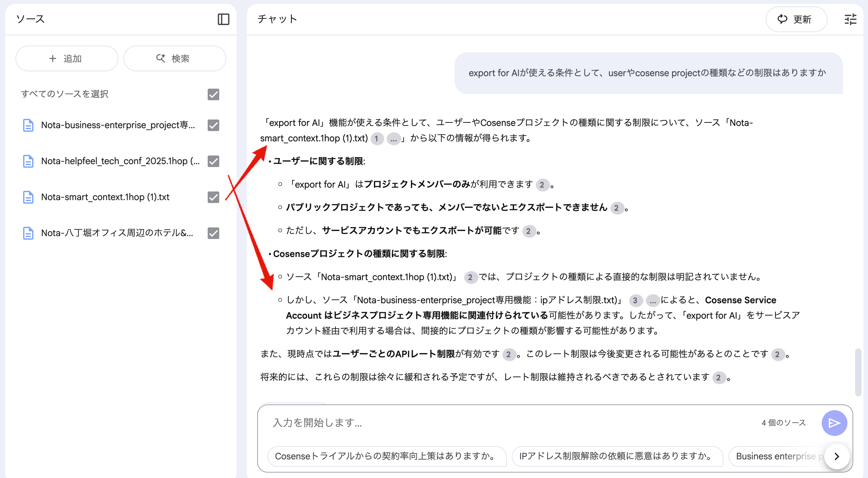This screenshot has width=868, height=478.
Task: Uncheck Nota-smart_context.1hop (1).txt source
Action: (x=213, y=197)
